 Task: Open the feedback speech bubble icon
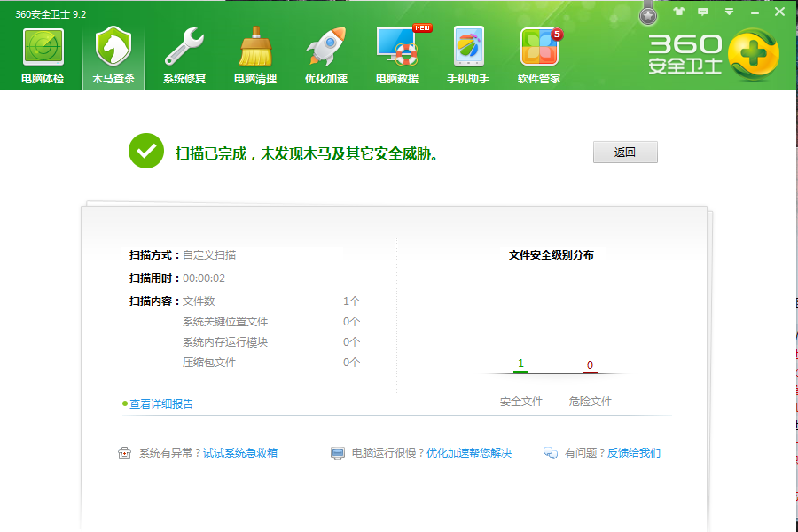[x=704, y=12]
